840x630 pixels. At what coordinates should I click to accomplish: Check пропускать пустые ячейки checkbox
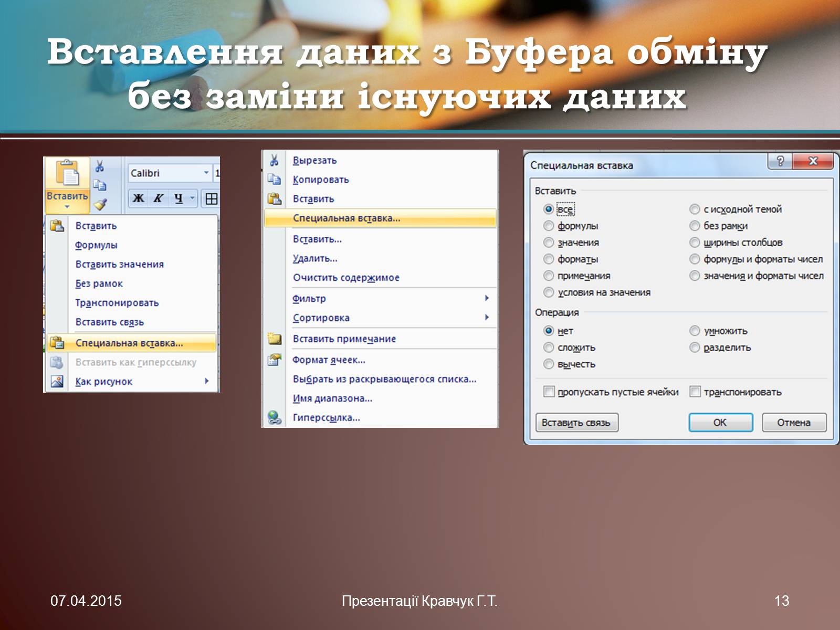coord(549,392)
